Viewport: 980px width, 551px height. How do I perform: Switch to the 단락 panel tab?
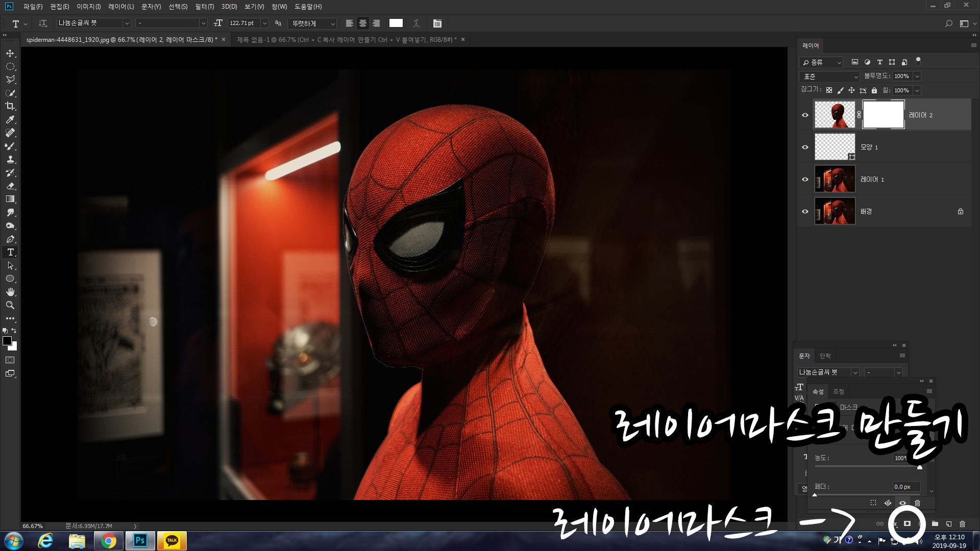click(825, 356)
